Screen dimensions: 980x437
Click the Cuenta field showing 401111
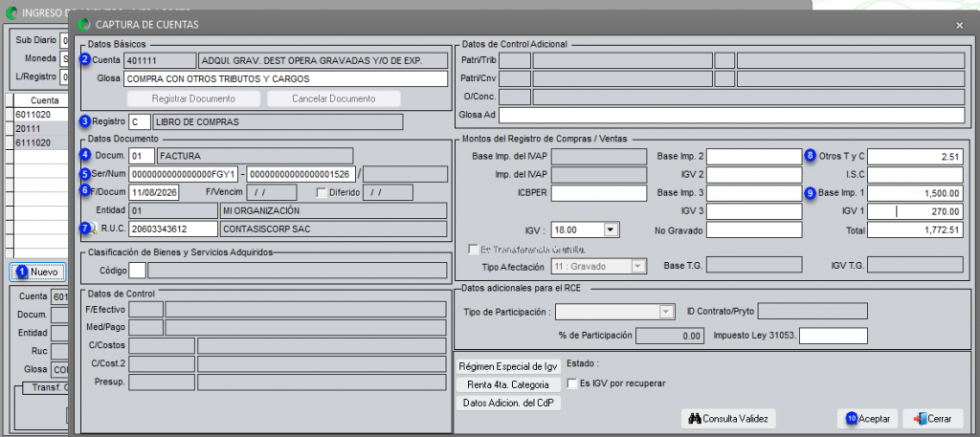pos(160,60)
